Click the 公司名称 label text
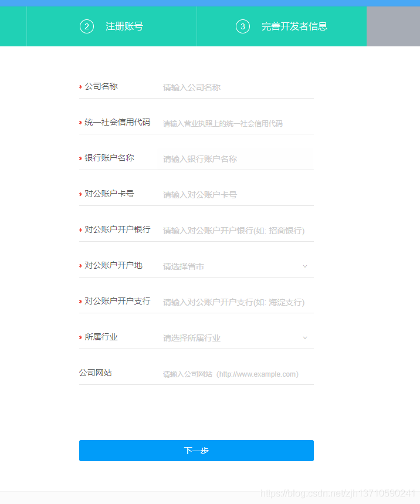Viewport: 420px width, 504px height. [x=101, y=86]
